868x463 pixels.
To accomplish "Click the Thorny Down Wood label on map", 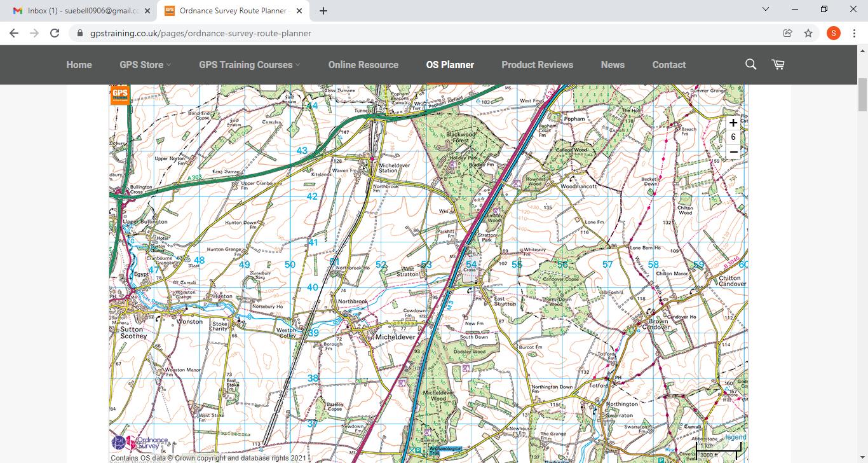I will pyautogui.click(x=557, y=301).
